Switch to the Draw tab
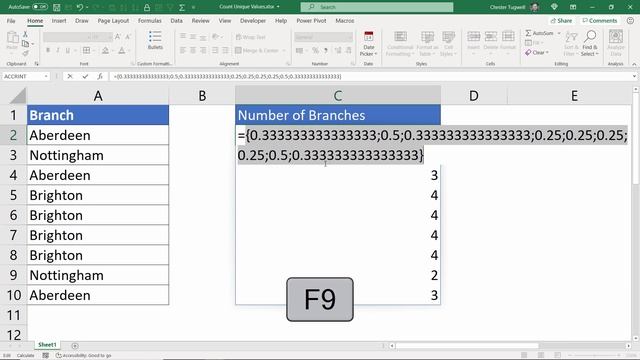Viewport: 640px width, 360px height. [x=82, y=20]
